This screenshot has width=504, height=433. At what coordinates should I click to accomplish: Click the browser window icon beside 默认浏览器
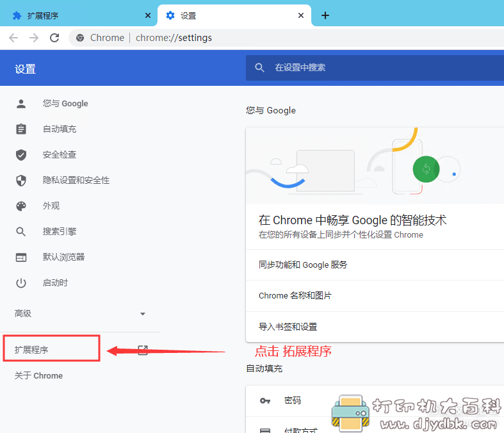pyautogui.click(x=21, y=257)
